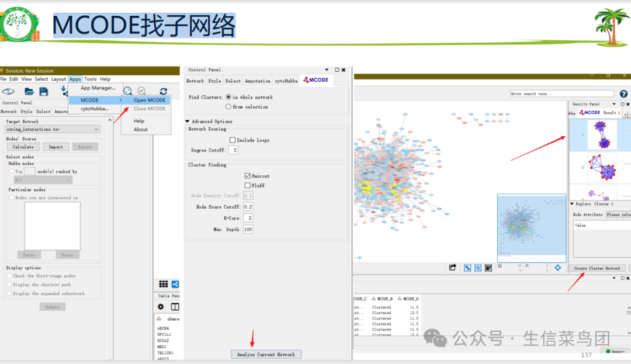Uncheck the Haircut checkbox
Screen dimensions: 631x364
248,175
